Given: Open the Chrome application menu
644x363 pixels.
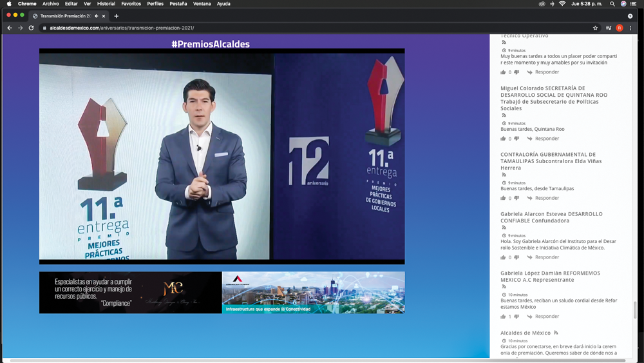Looking at the screenshot, I should [27, 4].
